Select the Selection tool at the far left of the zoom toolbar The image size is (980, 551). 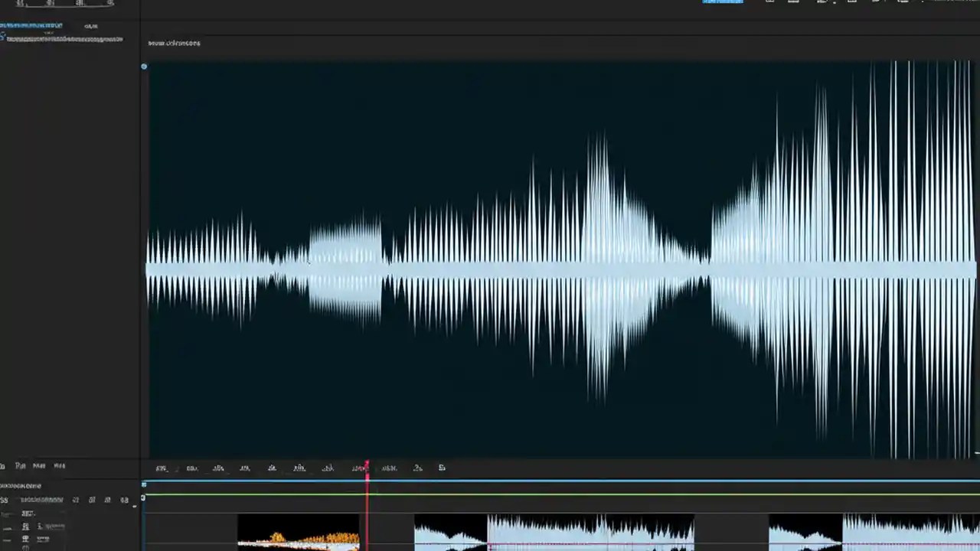pyautogui.click(x=161, y=468)
